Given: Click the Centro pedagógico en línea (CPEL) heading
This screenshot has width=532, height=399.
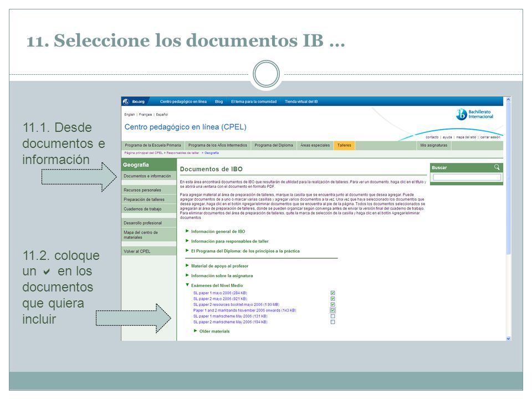Looking at the screenshot, I should click(x=185, y=127).
